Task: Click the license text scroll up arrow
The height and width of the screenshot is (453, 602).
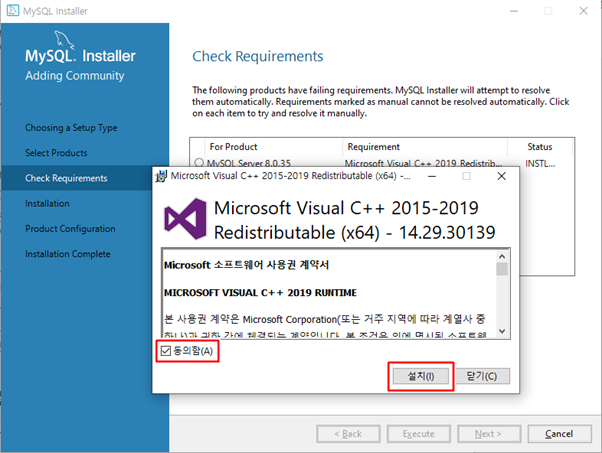Action: point(502,256)
